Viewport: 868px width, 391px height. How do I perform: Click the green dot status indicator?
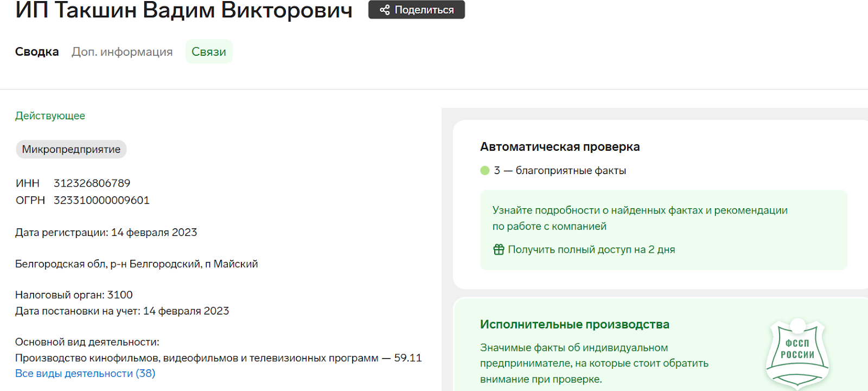485,171
